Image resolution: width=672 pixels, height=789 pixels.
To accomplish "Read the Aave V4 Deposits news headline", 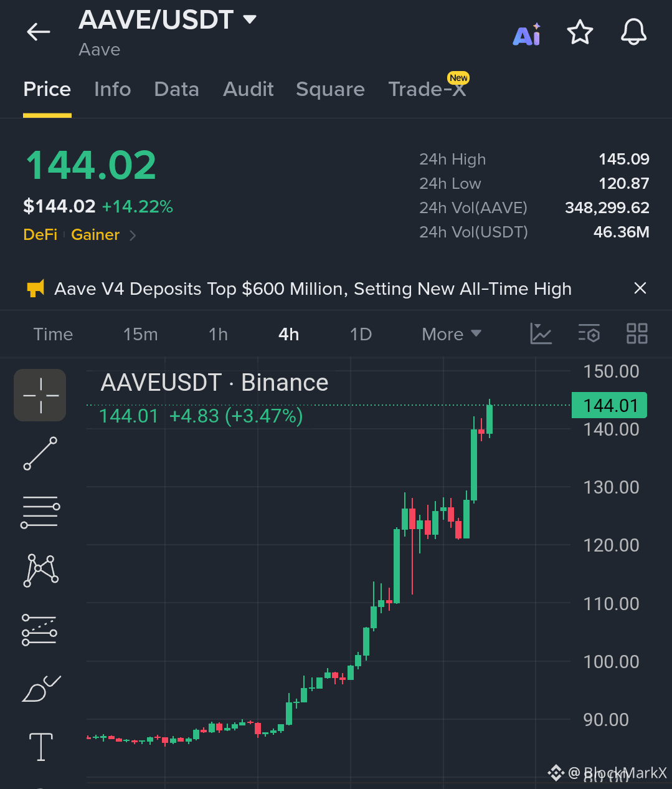I will [x=313, y=289].
